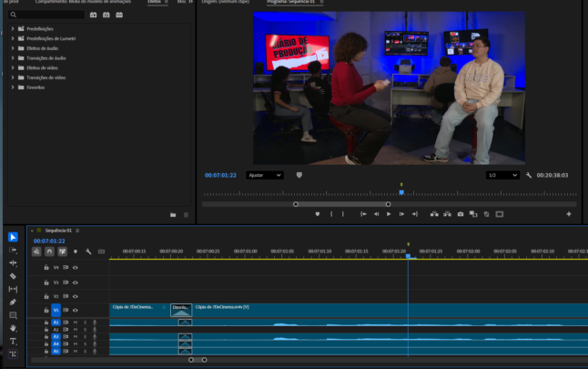Open Program Monitor wrench settings

click(x=529, y=175)
